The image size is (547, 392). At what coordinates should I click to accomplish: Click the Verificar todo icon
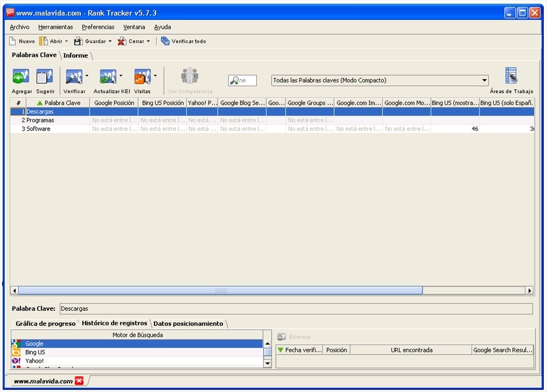[x=165, y=41]
